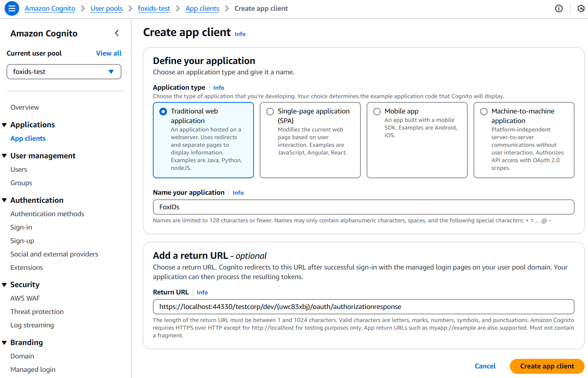Click the application name field showing FoxIDs
588x378 pixels.
(363, 207)
